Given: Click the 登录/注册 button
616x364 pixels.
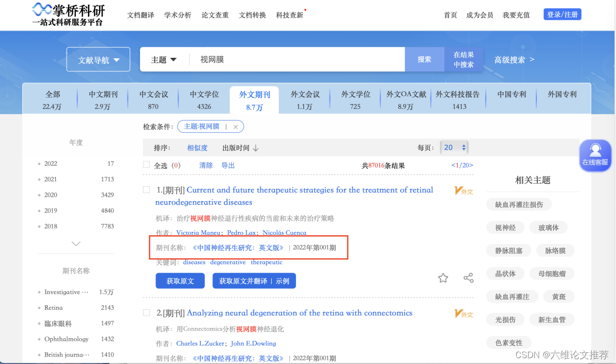Looking at the screenshot, I should coord(562,15).
